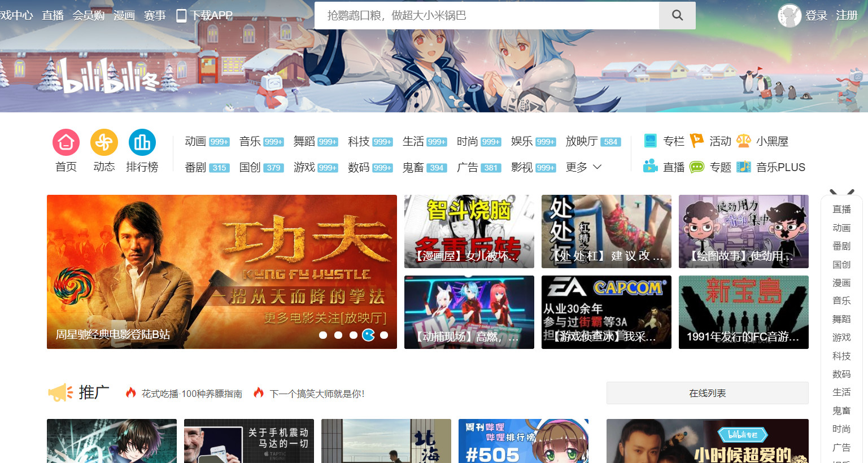Image resolution: width=868 pixels, height=463 pixels.
Task: Select the last carousel dot indicator
Action: (x=384, y=335)
